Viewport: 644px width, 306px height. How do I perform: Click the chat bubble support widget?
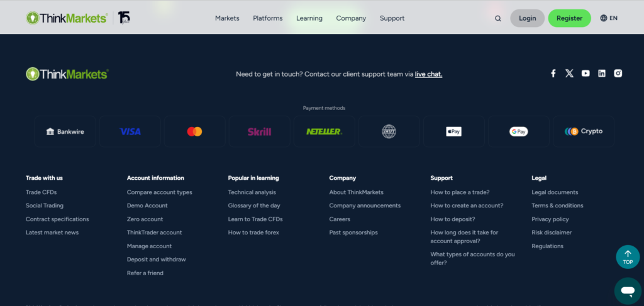tap(627, 291)
